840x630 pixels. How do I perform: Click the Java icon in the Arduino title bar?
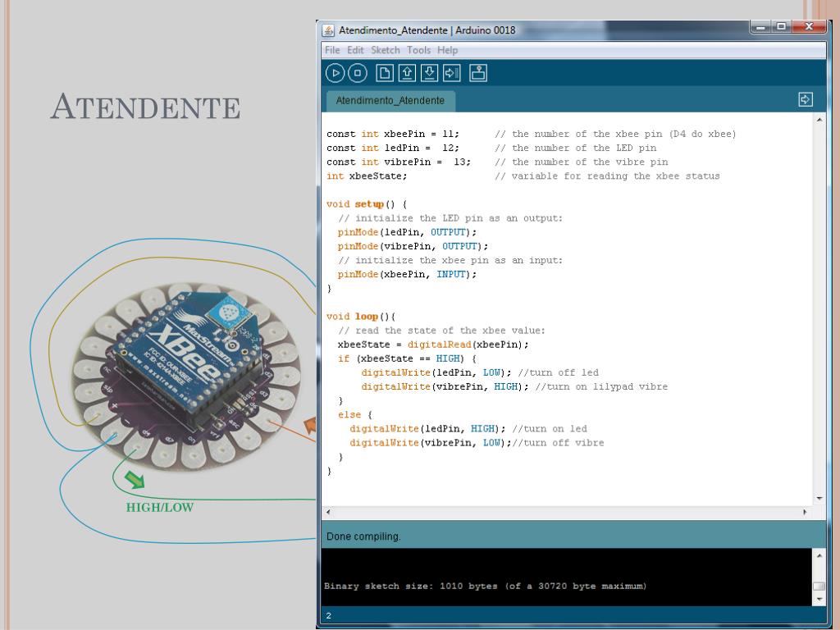328,30
